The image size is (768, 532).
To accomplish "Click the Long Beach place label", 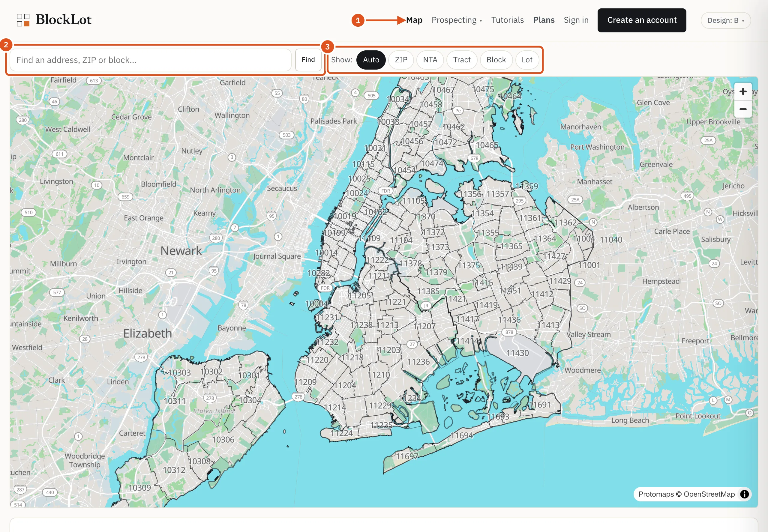I will tap(630, 420).
